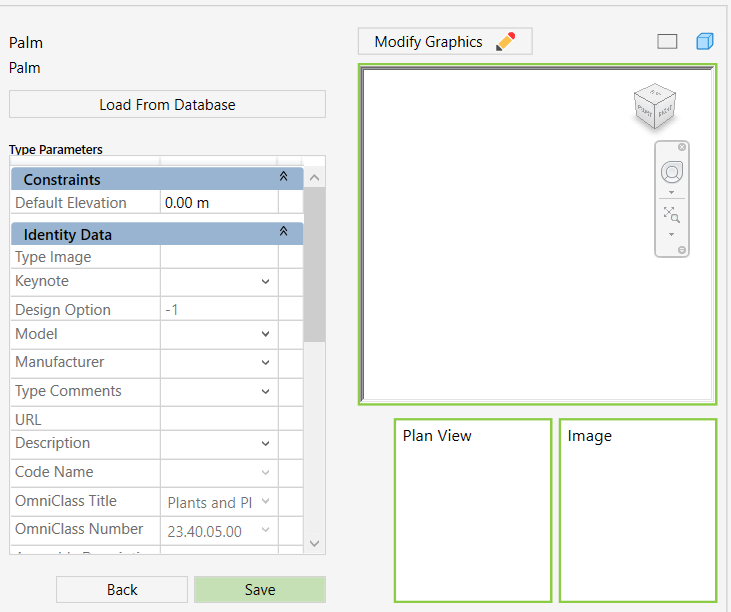Select the Type Image label

[53, 257]
